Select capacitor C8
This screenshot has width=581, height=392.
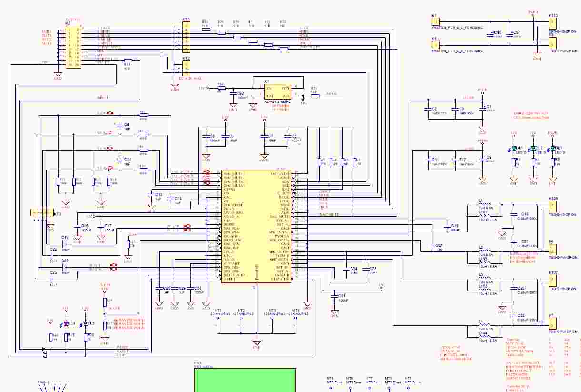click(287, 136)
